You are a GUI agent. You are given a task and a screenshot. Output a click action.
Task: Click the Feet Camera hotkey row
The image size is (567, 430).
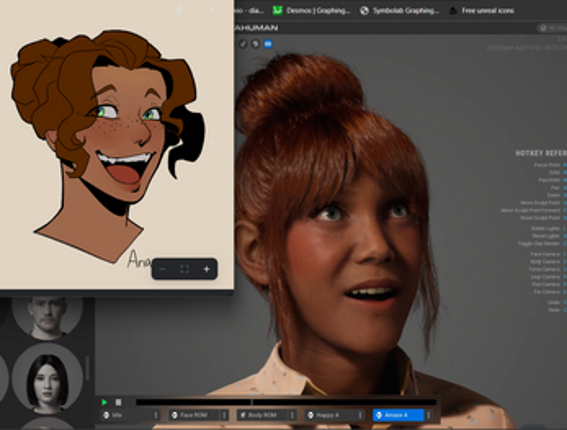click(x=549, y=284)
